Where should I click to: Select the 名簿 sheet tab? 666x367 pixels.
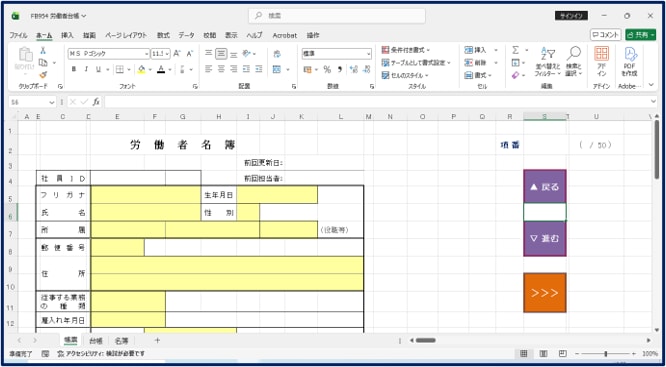coord(121,340)
